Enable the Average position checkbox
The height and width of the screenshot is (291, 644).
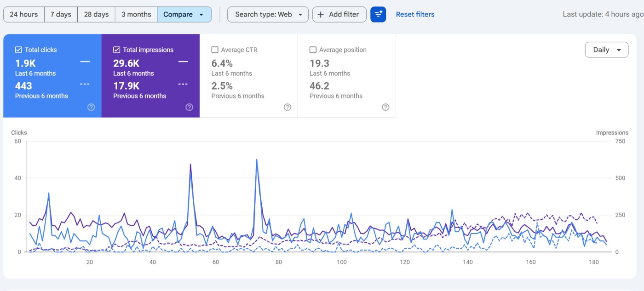[x=313, y=50]
